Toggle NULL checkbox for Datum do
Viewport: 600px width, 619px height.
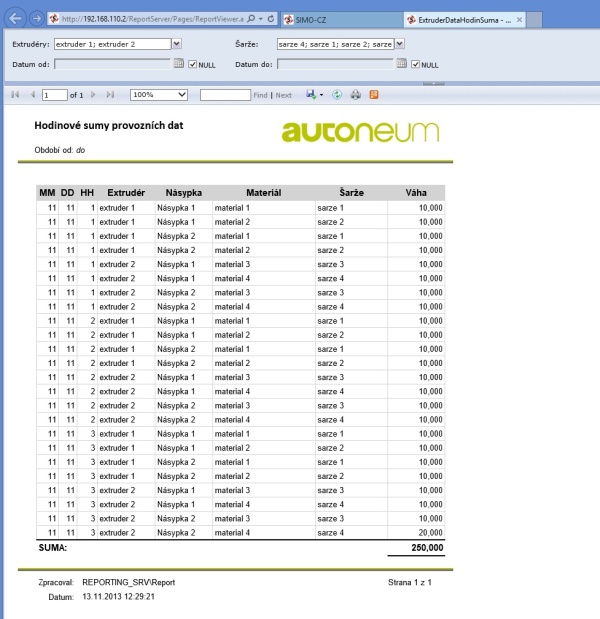pyautogui.click(x=415, y=64)
